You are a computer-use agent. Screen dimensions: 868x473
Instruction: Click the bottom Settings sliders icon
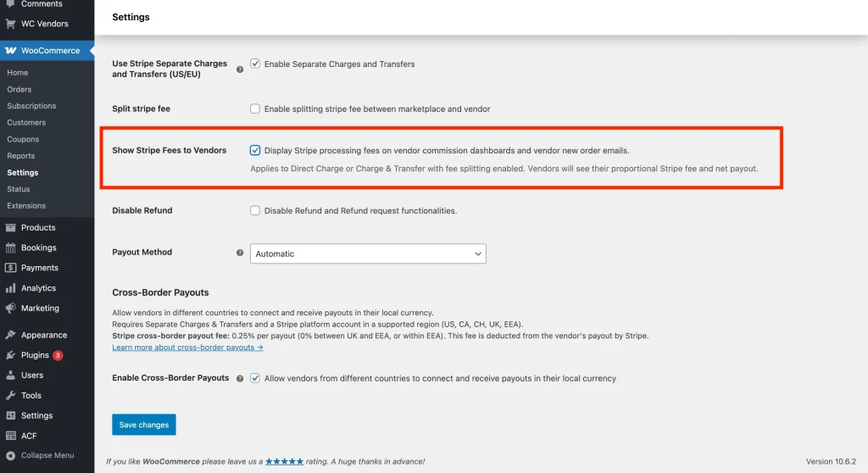tap(10, 415)
